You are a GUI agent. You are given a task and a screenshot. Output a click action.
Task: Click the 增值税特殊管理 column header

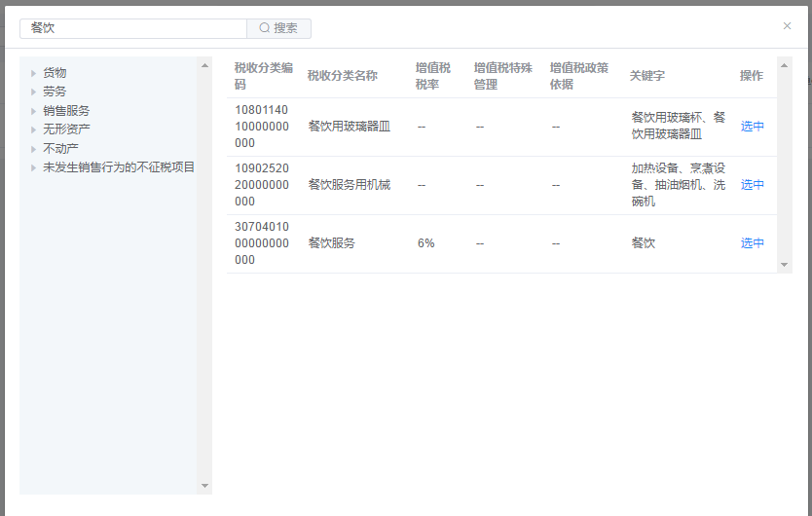click(502, 76)
